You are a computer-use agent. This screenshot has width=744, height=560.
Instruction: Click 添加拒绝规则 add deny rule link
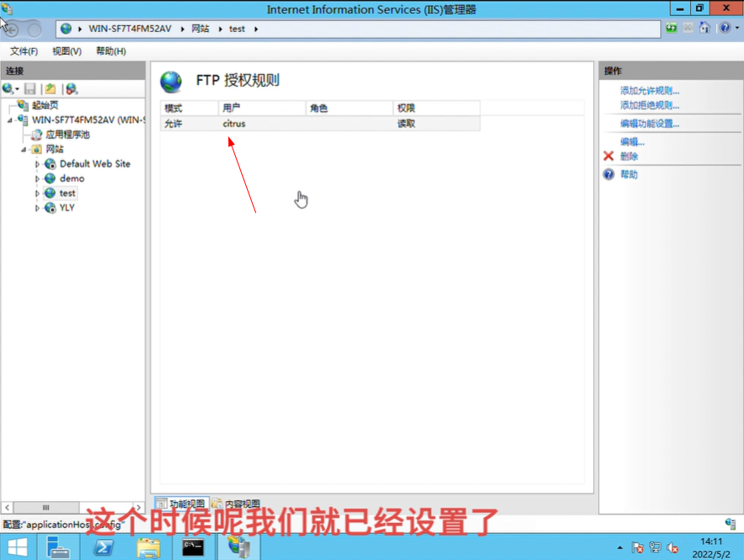coord(650,105)
